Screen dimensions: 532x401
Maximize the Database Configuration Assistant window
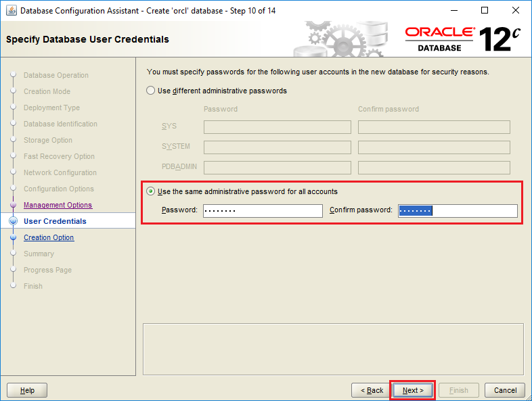485,11
